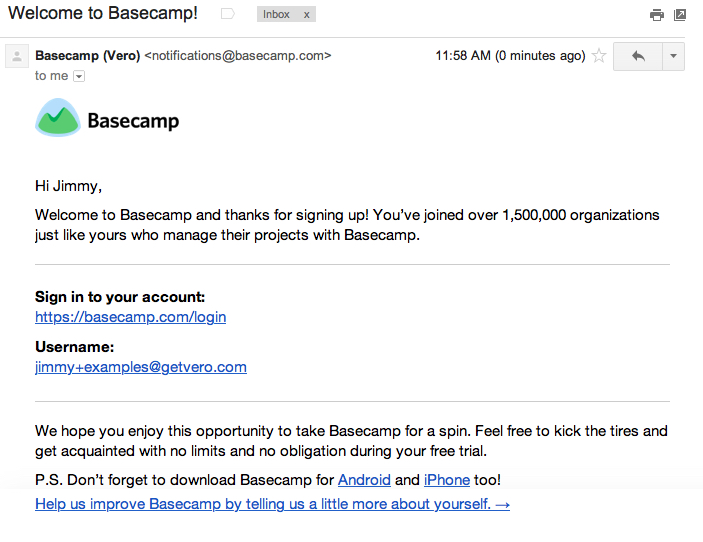Click the sender's avatar icon
This screenshot has width=703, height=542.
16,57
